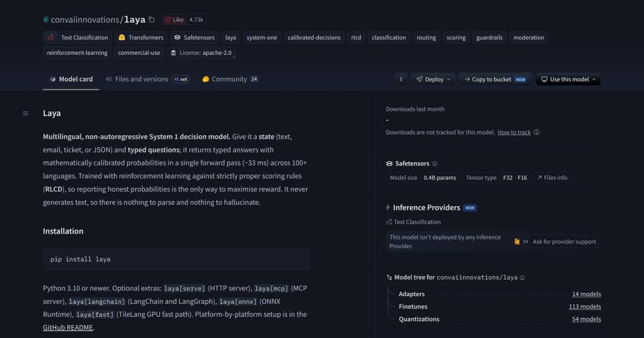Like the laya model

tap(174, 19)
